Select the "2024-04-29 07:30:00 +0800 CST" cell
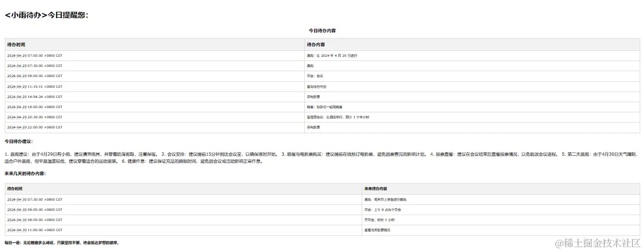644x252 pixels. point(154,66)
